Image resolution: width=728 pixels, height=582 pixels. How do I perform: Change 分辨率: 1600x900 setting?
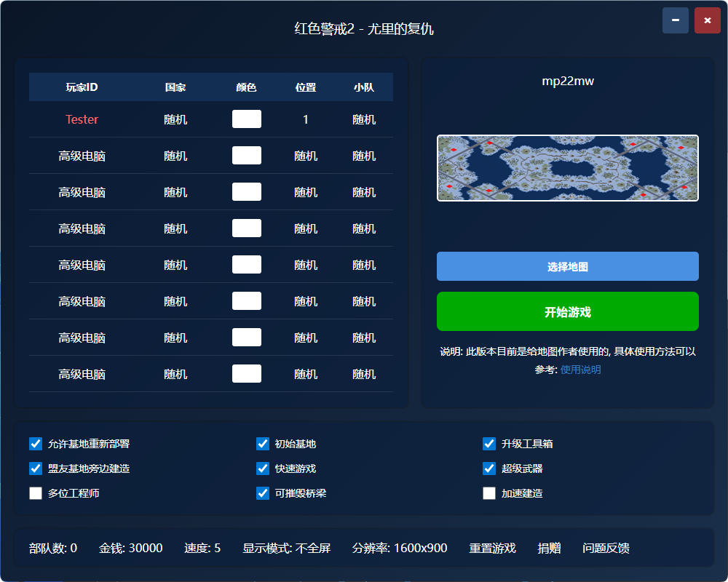400,548
